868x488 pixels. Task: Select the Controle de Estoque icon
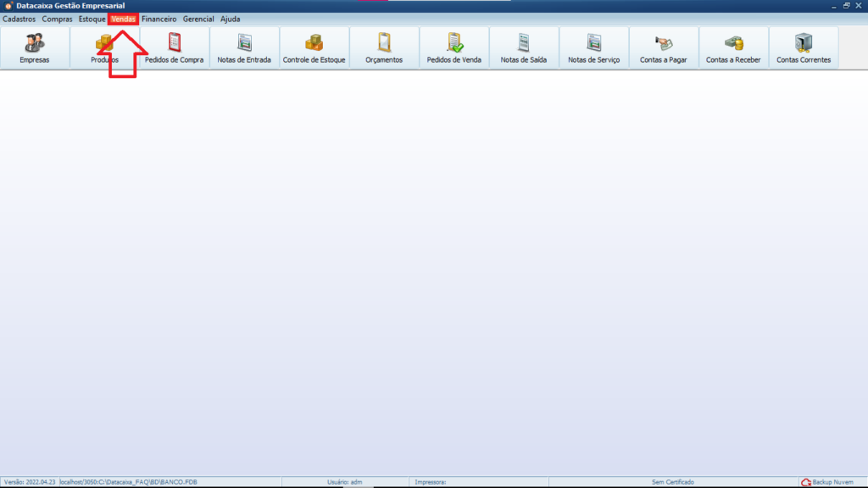pos(314,47)
